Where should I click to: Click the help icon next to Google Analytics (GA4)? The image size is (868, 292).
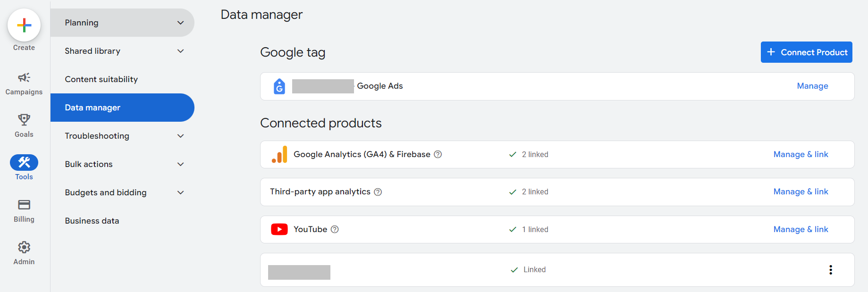pos(438,154)
